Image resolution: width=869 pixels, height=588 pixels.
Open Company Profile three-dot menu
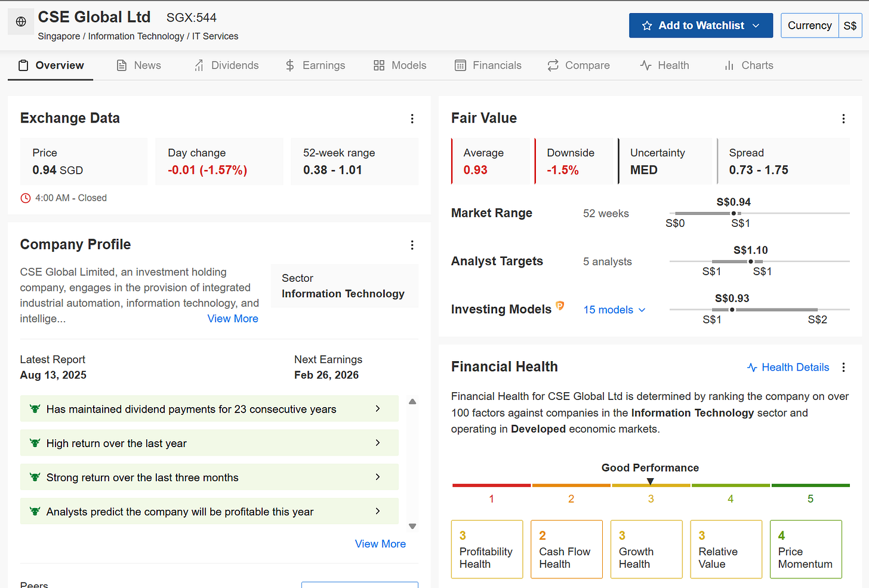pyautogui.click(x=412, y=245)
